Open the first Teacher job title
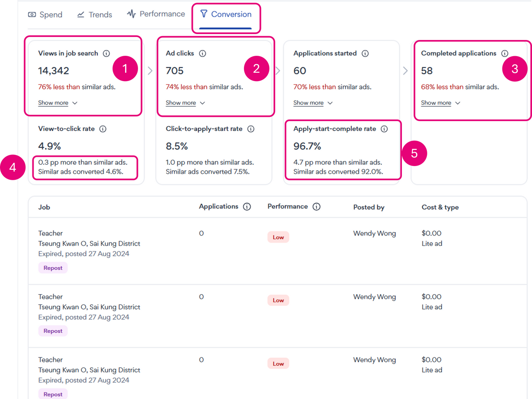This screenshot has width=532, height=399. pos(50,233)
